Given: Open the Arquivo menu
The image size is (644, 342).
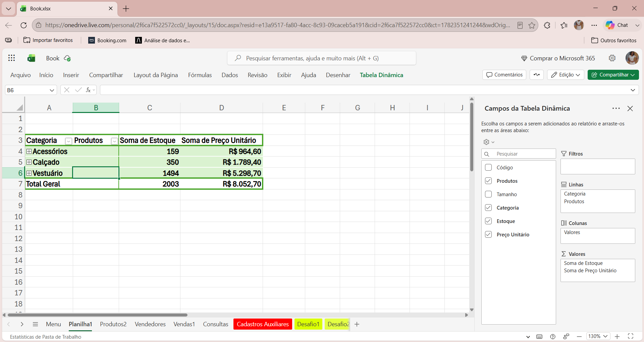Looking at the screenshot, I should [20, 75].
